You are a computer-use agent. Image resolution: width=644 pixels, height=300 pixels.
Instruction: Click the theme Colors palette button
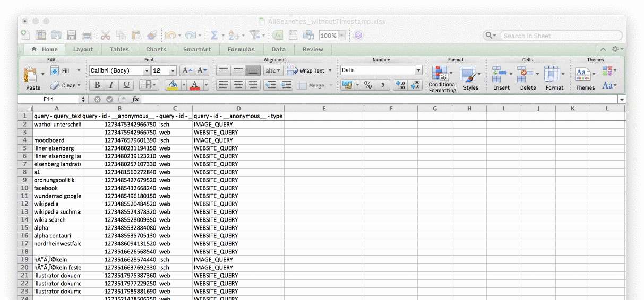pyautogui.click(x=609, y=71)
